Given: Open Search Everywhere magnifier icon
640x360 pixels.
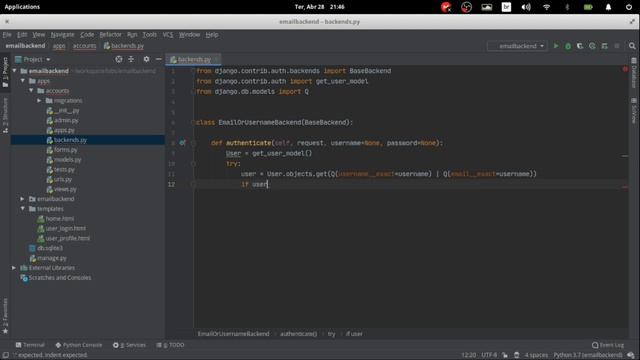Looking at the screenshot, I should (x=632, y=46).
